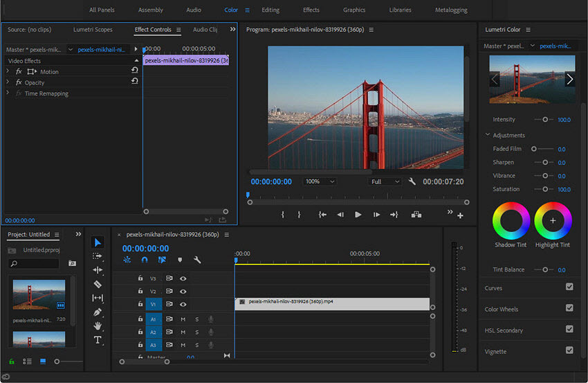This screenshot has width=588, height=383.
Task: Go to Out point
Action: click(x=394, y=215)
